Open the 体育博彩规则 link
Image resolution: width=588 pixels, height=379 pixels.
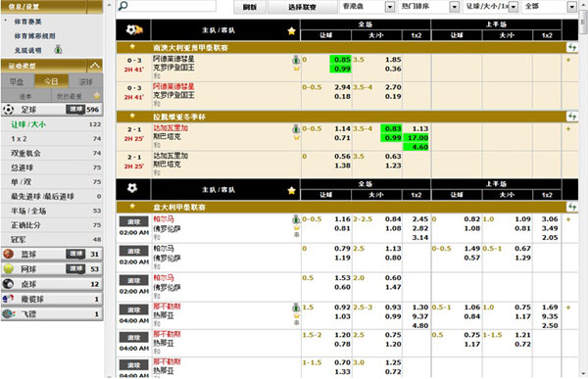tap(35, 35)
